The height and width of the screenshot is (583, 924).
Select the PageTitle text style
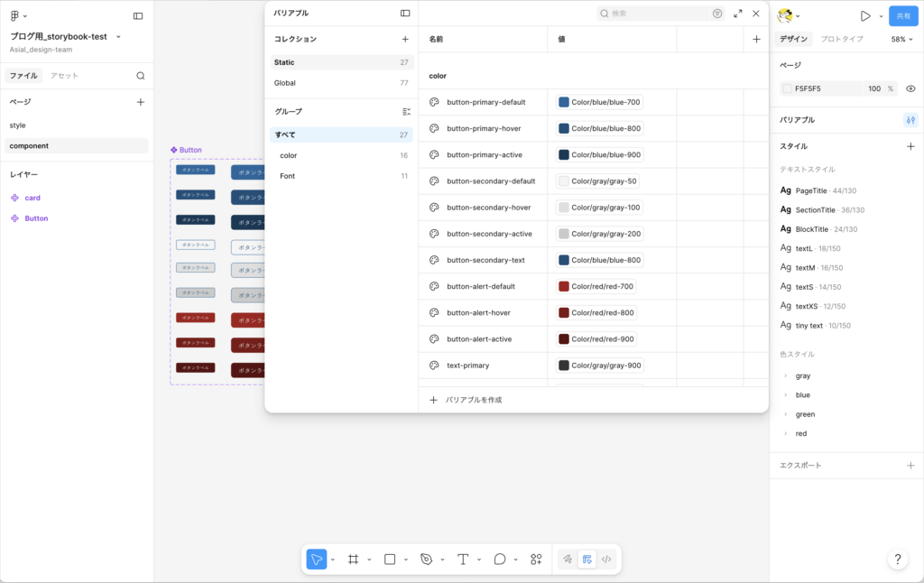818,190
